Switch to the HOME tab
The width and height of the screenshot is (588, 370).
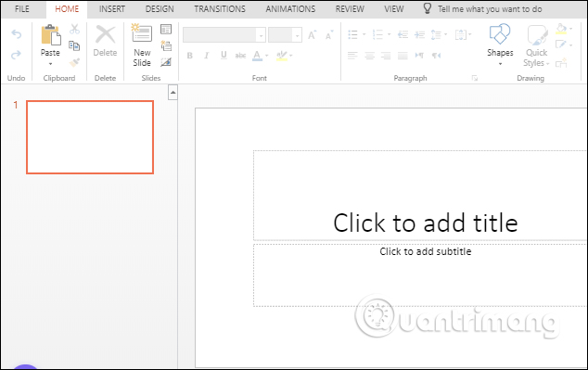67,9
